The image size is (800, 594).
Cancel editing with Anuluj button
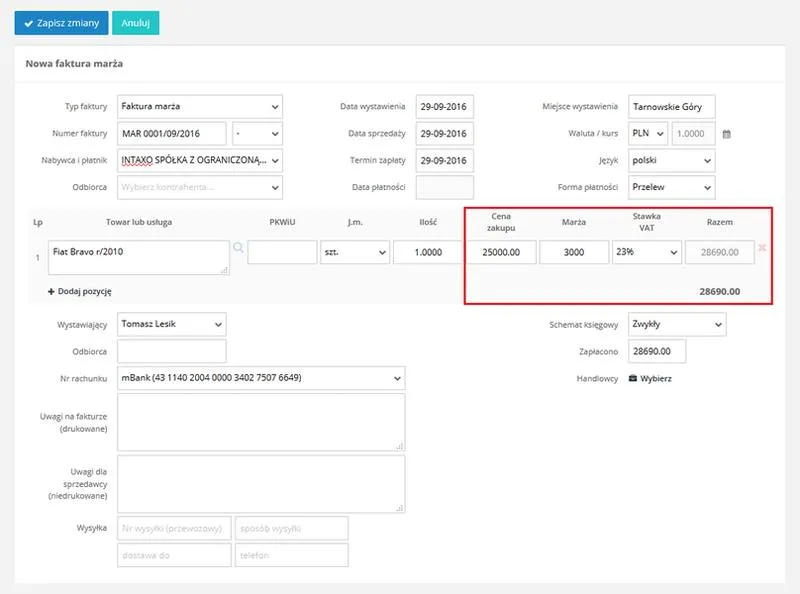point(136,23)
